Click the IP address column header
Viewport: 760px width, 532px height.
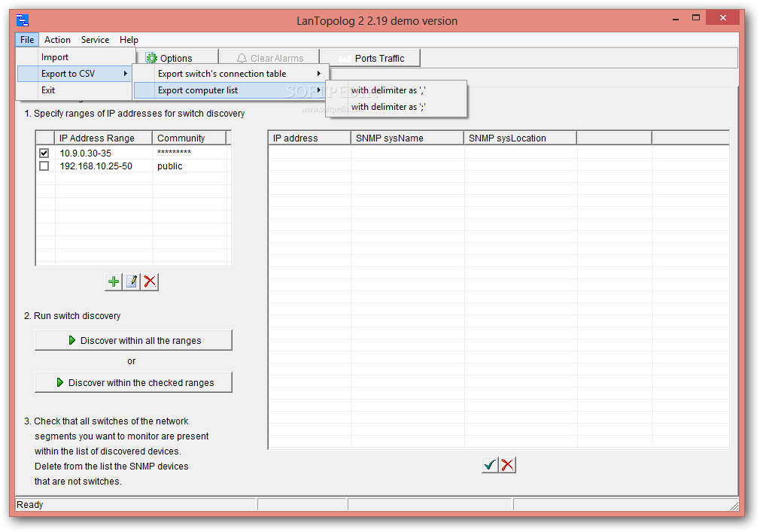tap(310, 138)
